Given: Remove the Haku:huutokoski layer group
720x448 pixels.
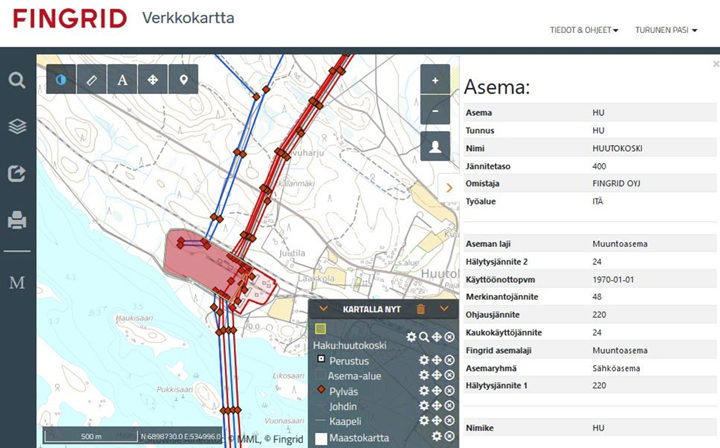Looking at the screenshot, I should [x=450, y=337].
